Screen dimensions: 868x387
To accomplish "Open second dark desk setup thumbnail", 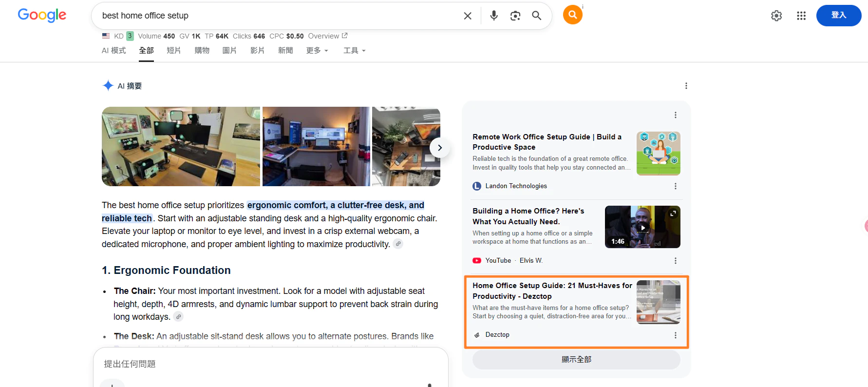I will (316, 146).
